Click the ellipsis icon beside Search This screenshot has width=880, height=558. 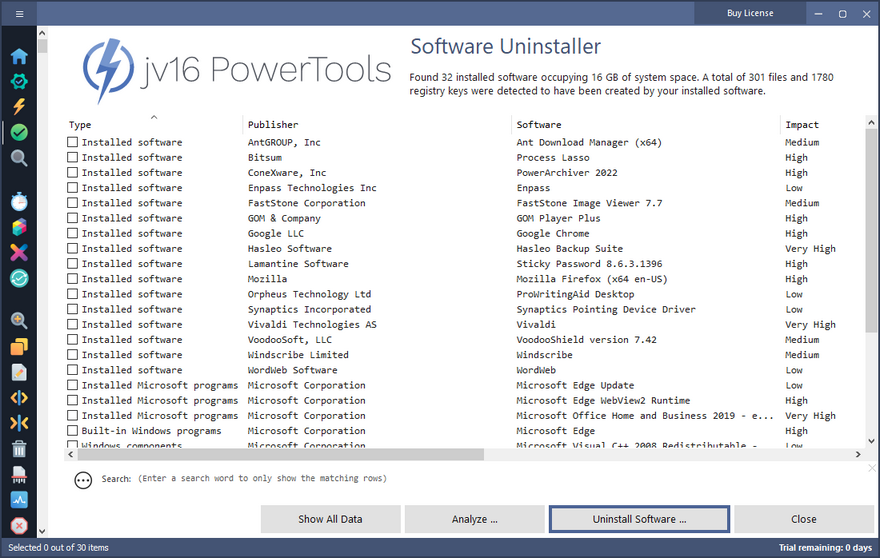pos(83,480)
